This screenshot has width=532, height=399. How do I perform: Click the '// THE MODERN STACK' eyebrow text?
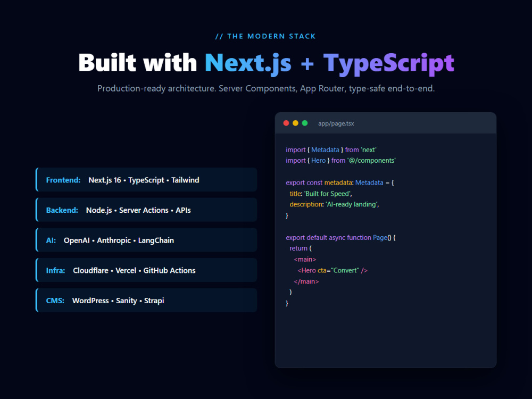[x=265, y=36]
